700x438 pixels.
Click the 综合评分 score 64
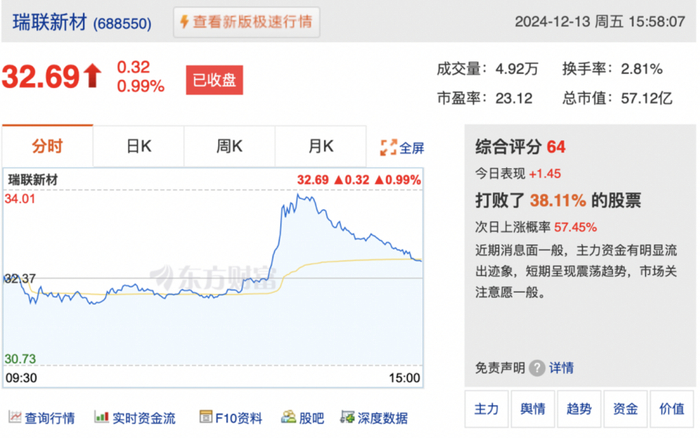[556, 146]
